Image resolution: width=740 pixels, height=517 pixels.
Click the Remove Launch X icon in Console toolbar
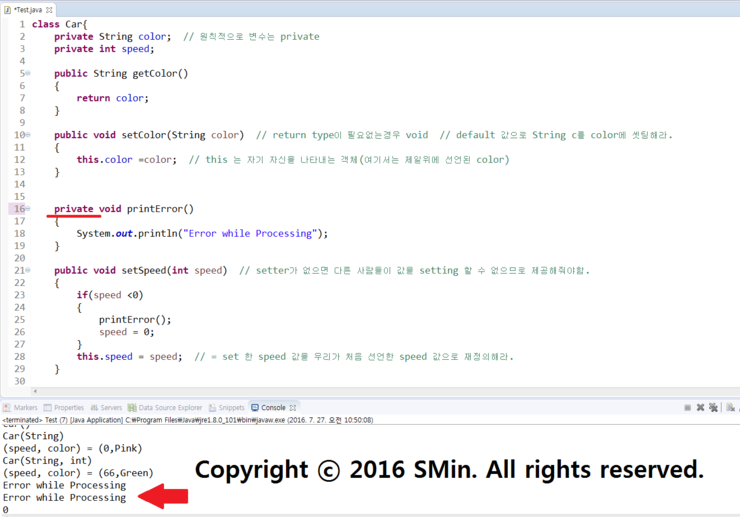click(700, 407)
